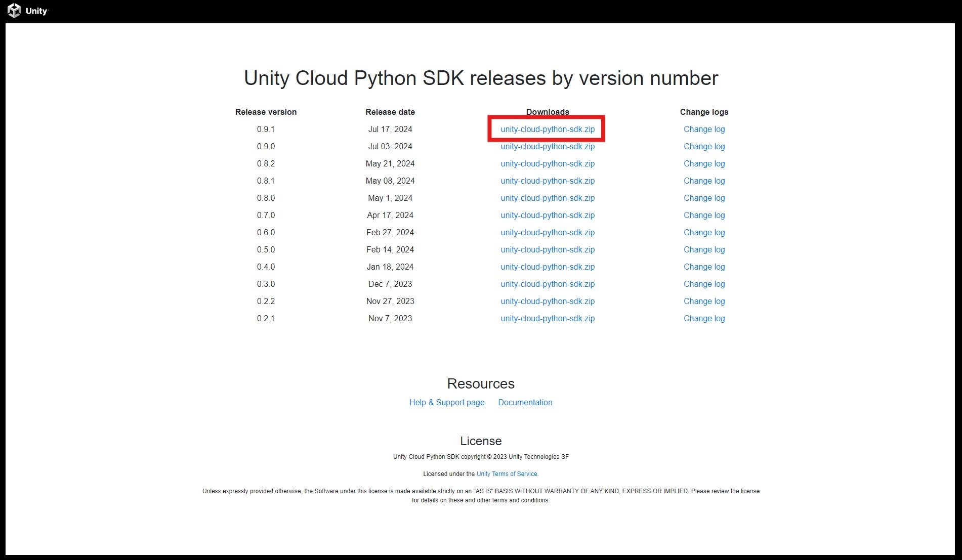This screenshot has width=962, height=560.
Task: Open Change log for version 0.3.0
Action: (x=704, y=284)
